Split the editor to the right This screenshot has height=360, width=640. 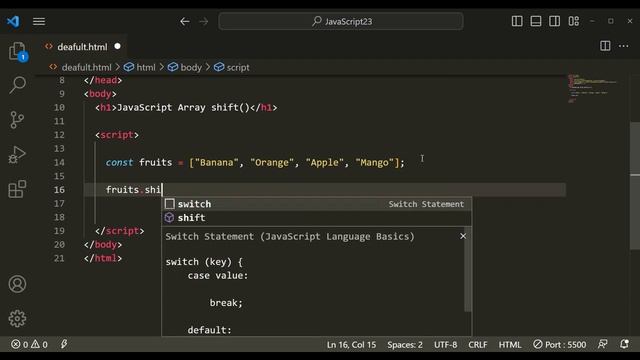[605, 46]
